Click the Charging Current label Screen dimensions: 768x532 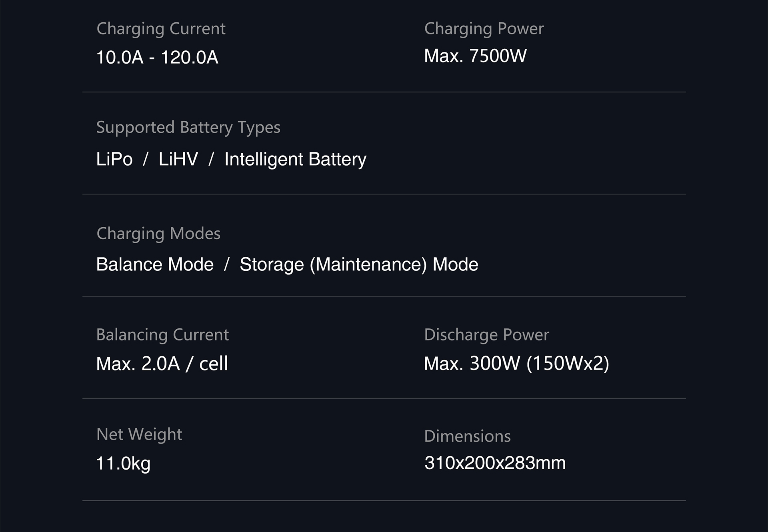click(161, 29)
